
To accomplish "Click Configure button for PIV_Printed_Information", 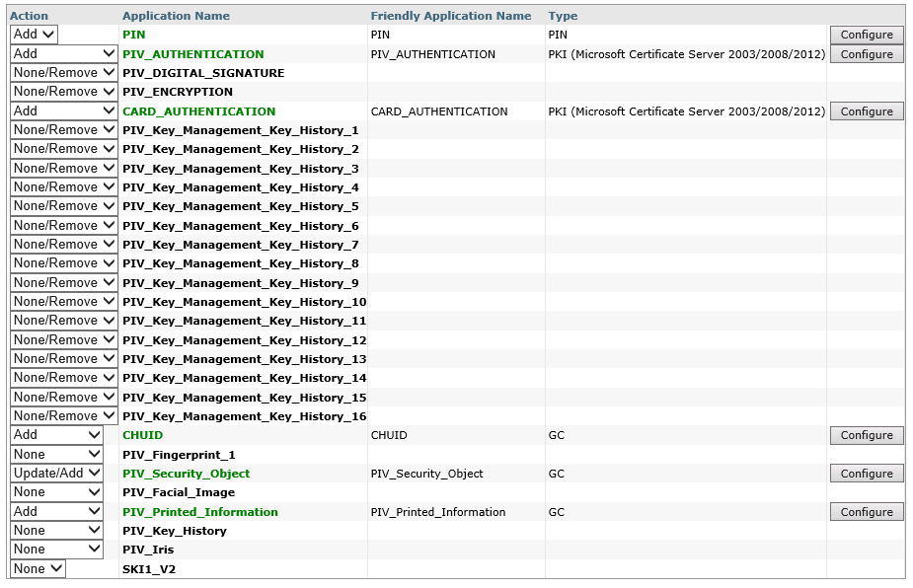I will click(x=866, y=511).
